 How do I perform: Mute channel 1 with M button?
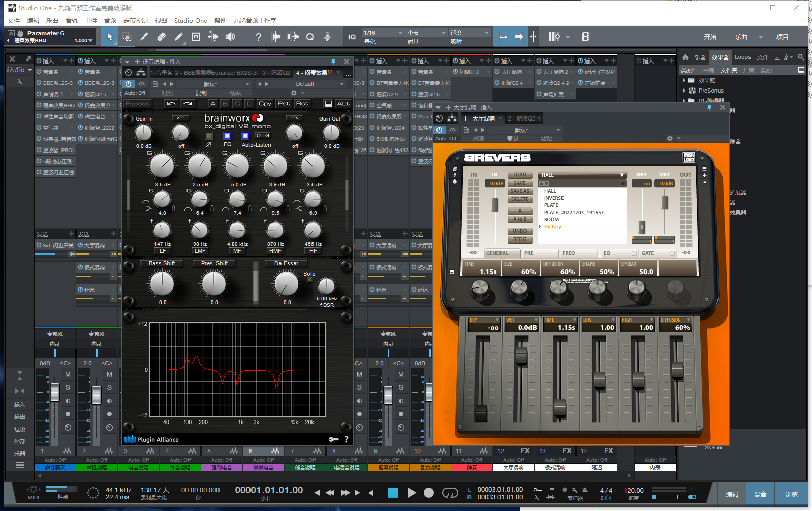click(x=68, y=374)
